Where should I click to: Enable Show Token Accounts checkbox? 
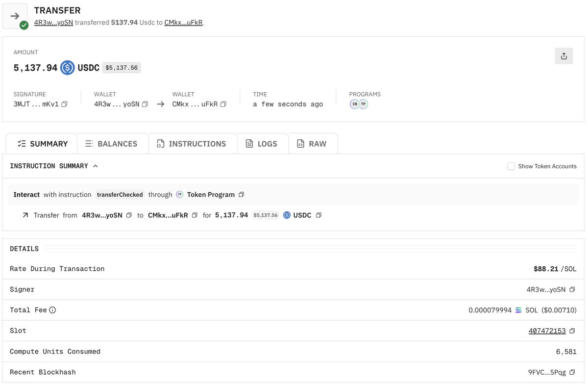click(511, 166)
